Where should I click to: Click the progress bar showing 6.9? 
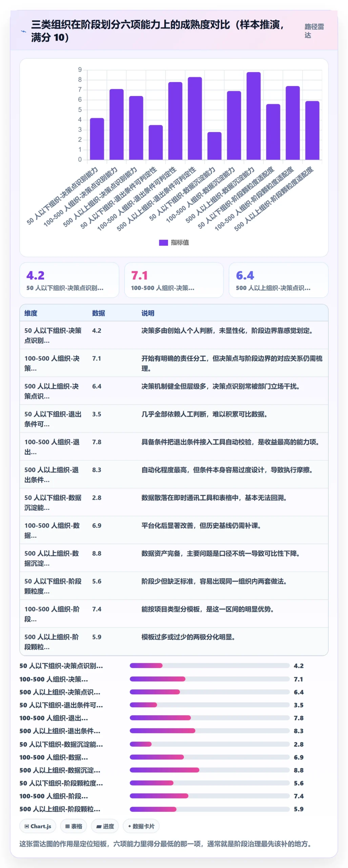click(x=209, y=757)
